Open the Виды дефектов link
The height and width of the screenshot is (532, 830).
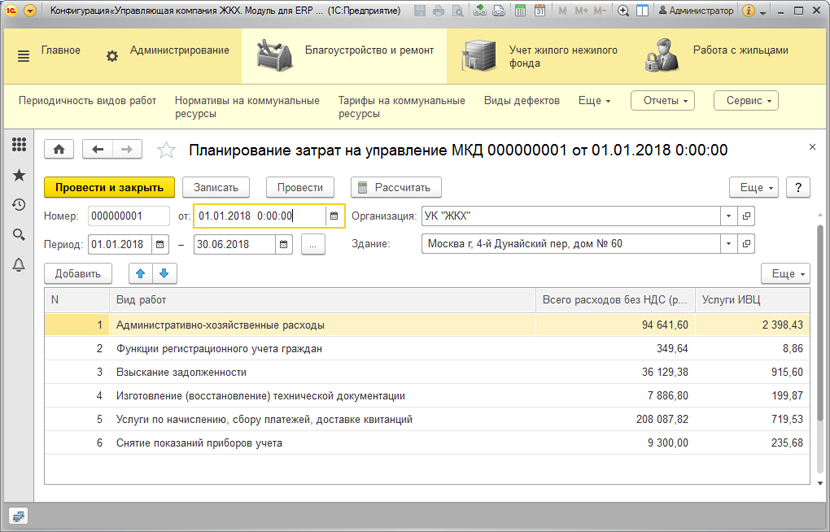point(521,101)
